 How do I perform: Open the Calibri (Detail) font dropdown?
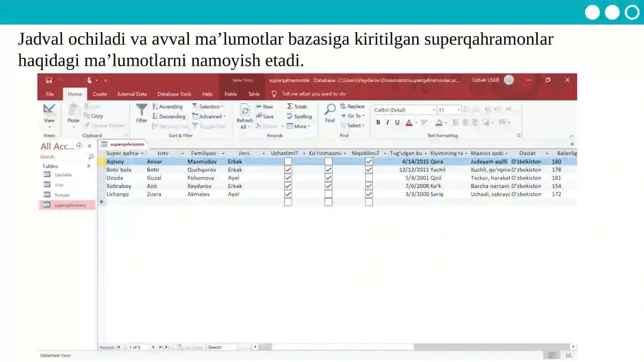[x=434, y=110]
